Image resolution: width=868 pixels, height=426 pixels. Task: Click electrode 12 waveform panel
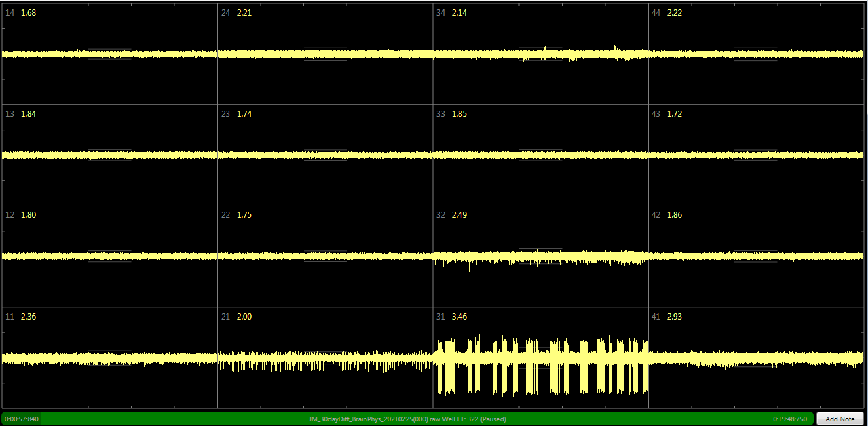click(109, 256)
